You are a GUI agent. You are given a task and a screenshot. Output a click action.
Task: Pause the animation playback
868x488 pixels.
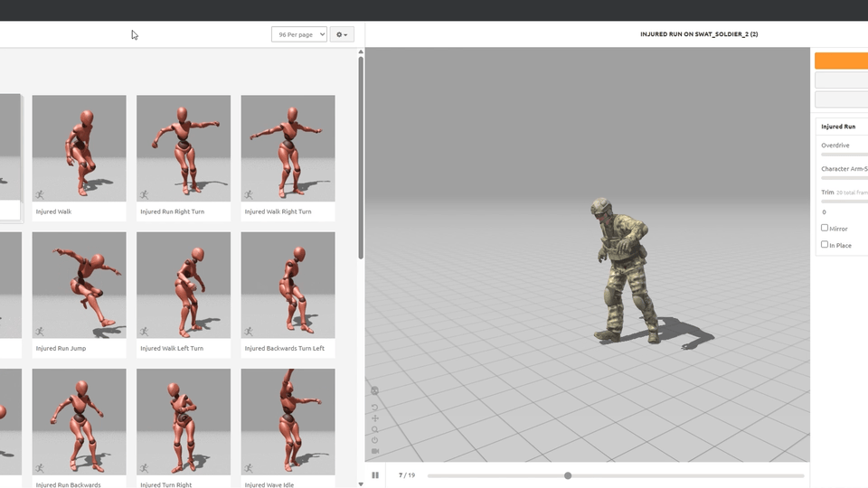(x=375, y=475)
